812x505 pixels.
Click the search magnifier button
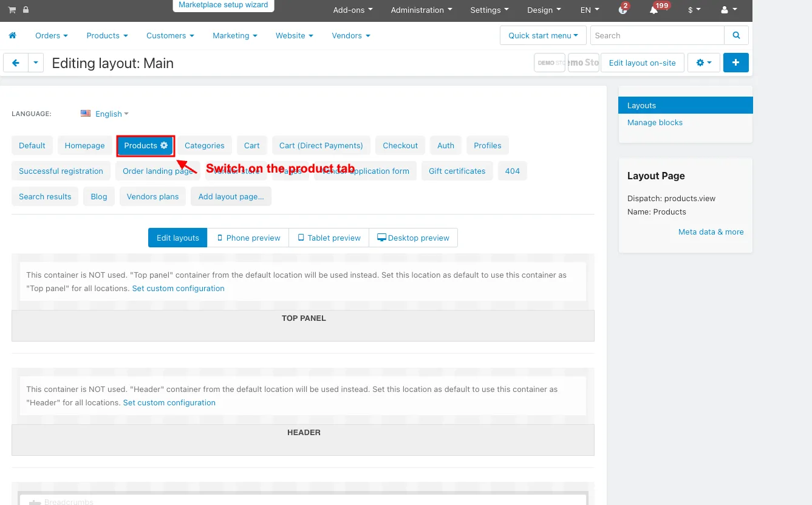(x=736, y=35)
